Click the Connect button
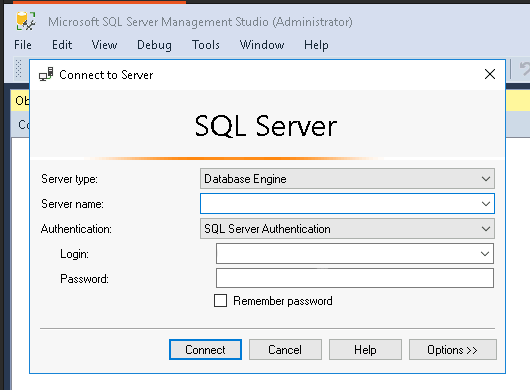This screenshot has height=390, width=530. point(205,349)
